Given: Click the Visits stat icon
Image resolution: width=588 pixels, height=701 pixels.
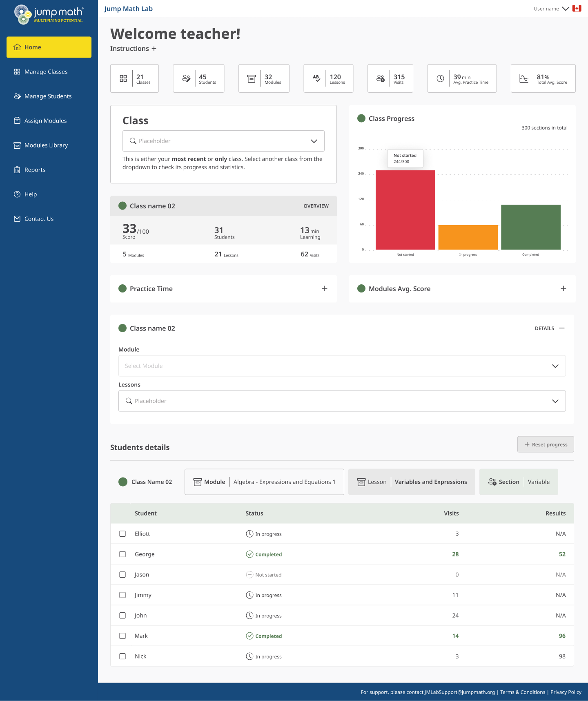Looking at the screenshot, I should [x=380, y=78].
